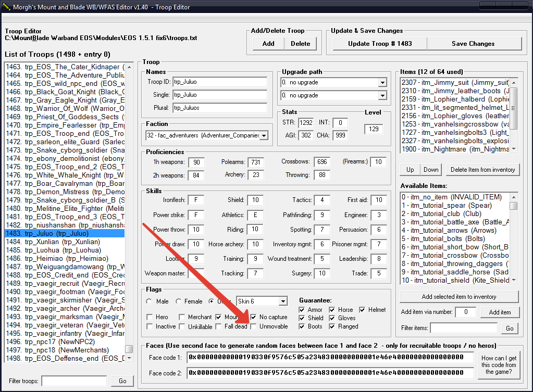The image size is (533, 392).
Task: Click the Troop ID input field
Action: (x=220, y=82)
